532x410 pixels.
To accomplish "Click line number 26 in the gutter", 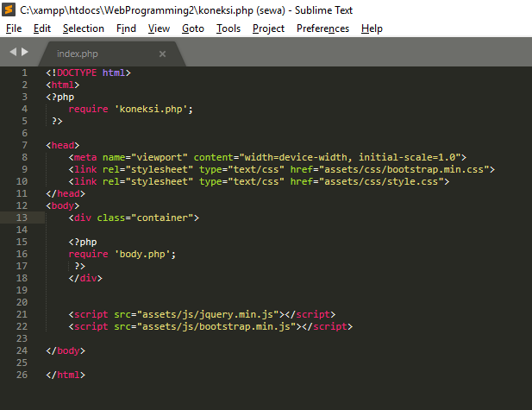I will tap(22, 375).
